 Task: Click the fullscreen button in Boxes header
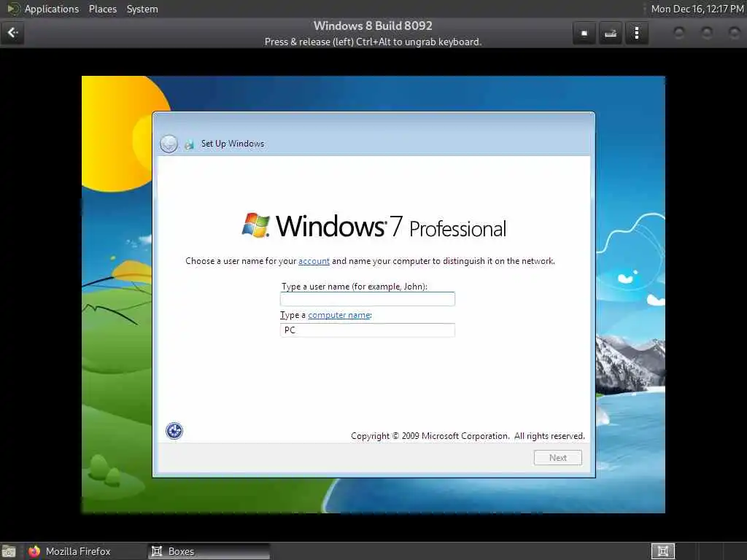pos(584,34)
